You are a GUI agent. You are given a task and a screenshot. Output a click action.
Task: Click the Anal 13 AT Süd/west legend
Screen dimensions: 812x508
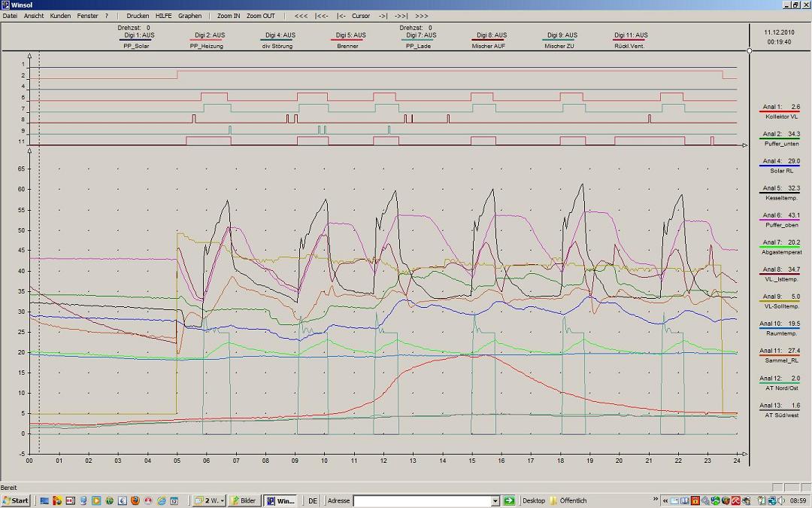click(x=780, y=410)
